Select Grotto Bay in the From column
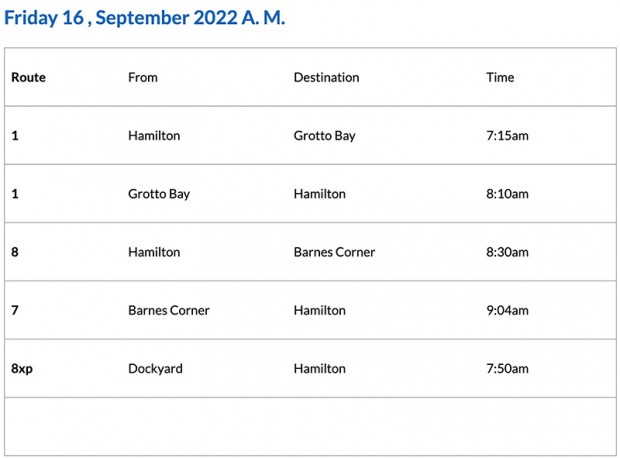Screen dimensions: 620x458 (x=159, y=194)
